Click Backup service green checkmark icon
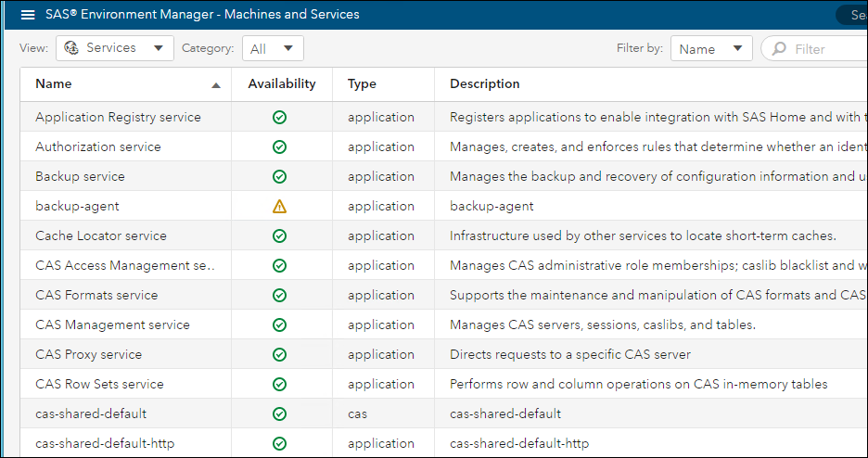Image resolution: width=868 pixels, height=458 pixels. pyautogui.click(x=279, y=177)
